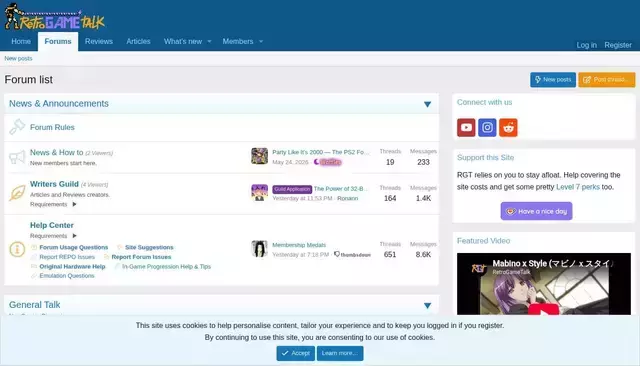Open the Writers Guild forum
Image resolution: width=640 pixels, height=366 pixels.
[x=54, y=184]
